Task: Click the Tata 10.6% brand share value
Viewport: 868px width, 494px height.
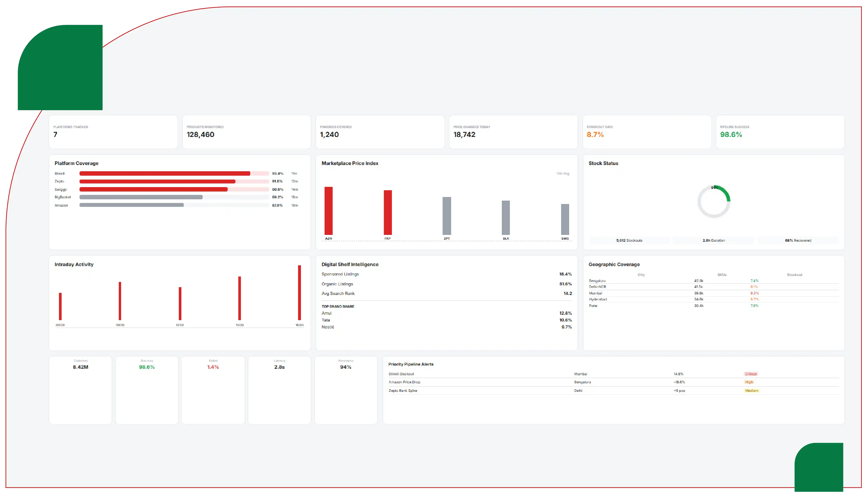Action: coord(565,320)
